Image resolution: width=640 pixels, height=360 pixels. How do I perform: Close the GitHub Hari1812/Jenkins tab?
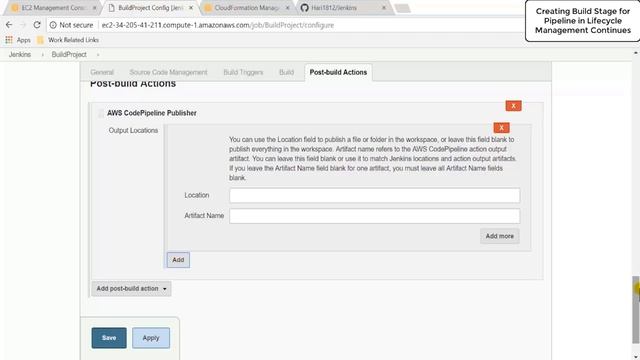point(384,8)
